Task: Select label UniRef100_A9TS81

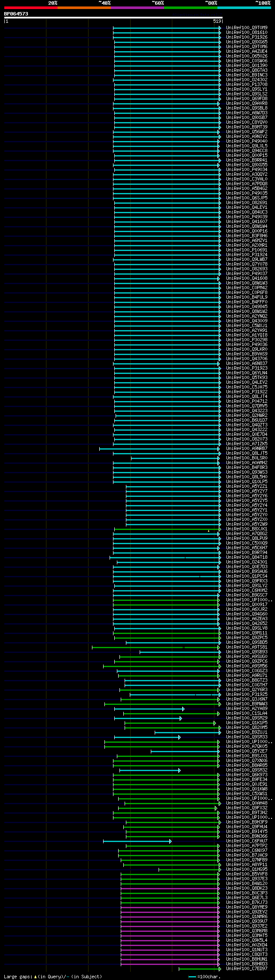Action: pos(247,647)
